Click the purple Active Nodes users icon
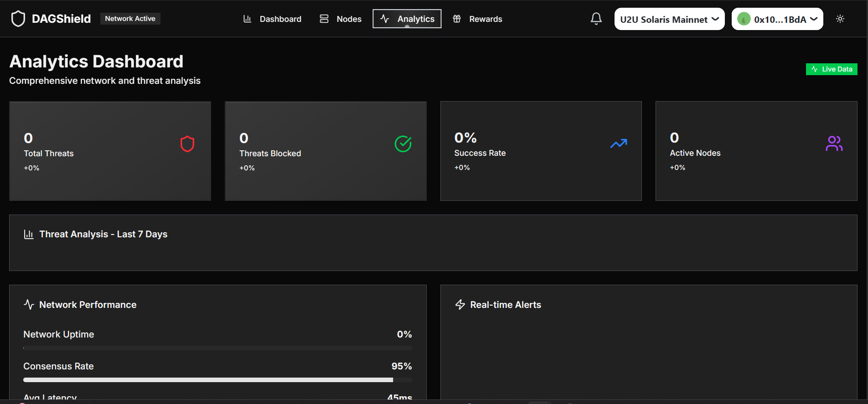The image size is (868, 404). tap(834, 143)
